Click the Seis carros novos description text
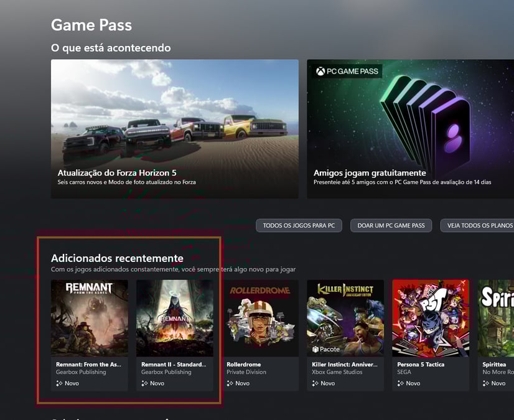The width and height of the screenshot is (514, 420). [127, 182]
